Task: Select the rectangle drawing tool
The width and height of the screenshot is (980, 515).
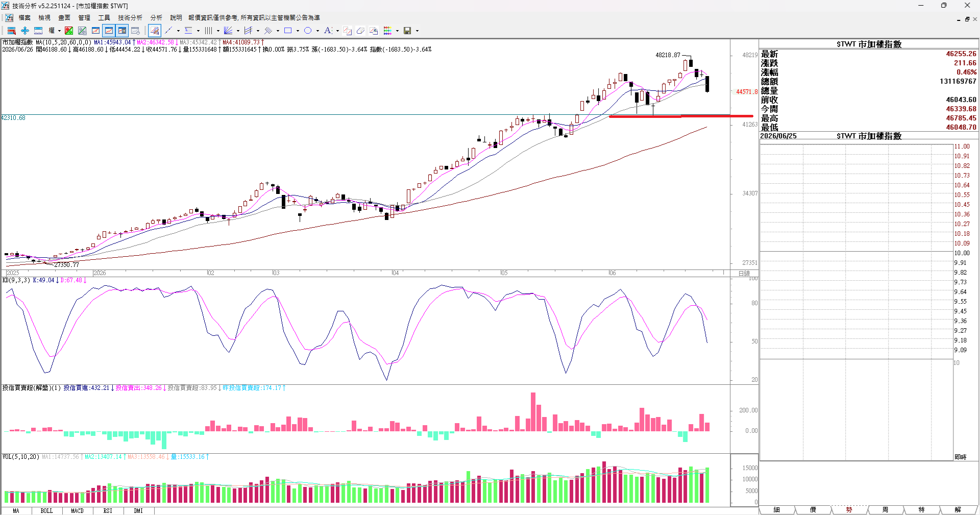Action: (x=288, y=31)
